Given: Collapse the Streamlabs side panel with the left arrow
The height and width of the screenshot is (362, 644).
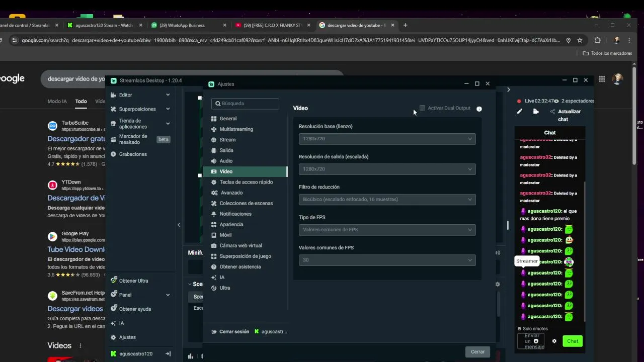Looking at the screenshot, I should click(x=179, y=225).
